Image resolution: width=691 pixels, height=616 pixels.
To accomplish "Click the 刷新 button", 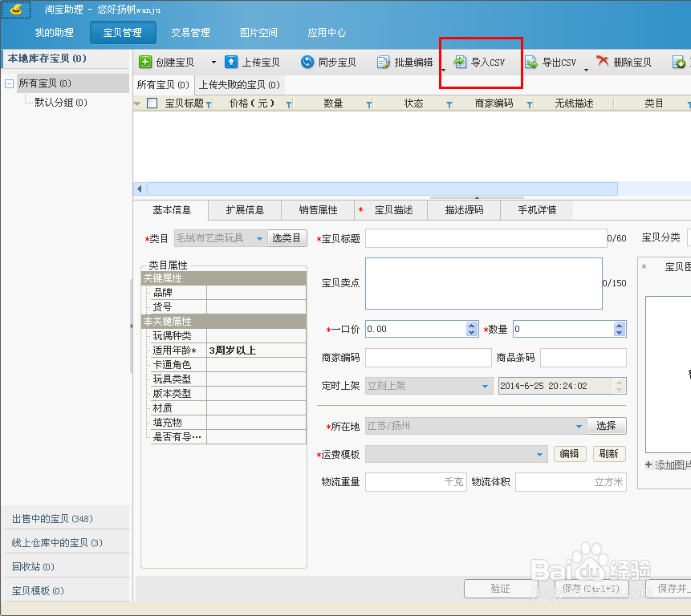I will click(609, 454).
